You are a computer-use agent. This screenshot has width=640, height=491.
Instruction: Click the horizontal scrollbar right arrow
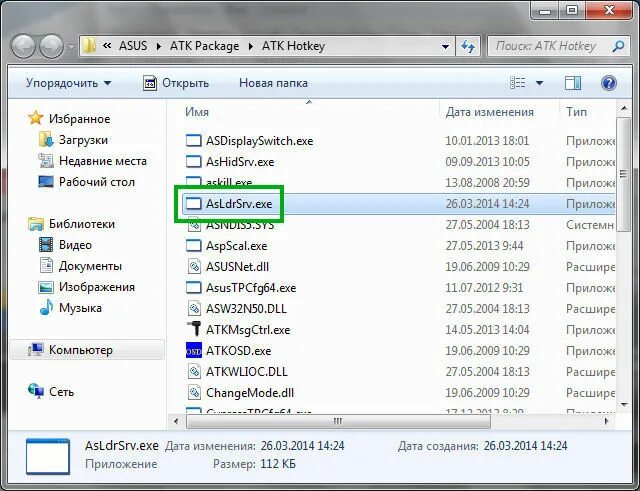pos(606,421)
